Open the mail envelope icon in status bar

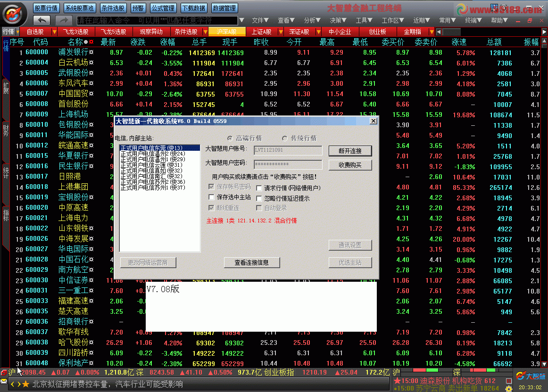point(4,381)
